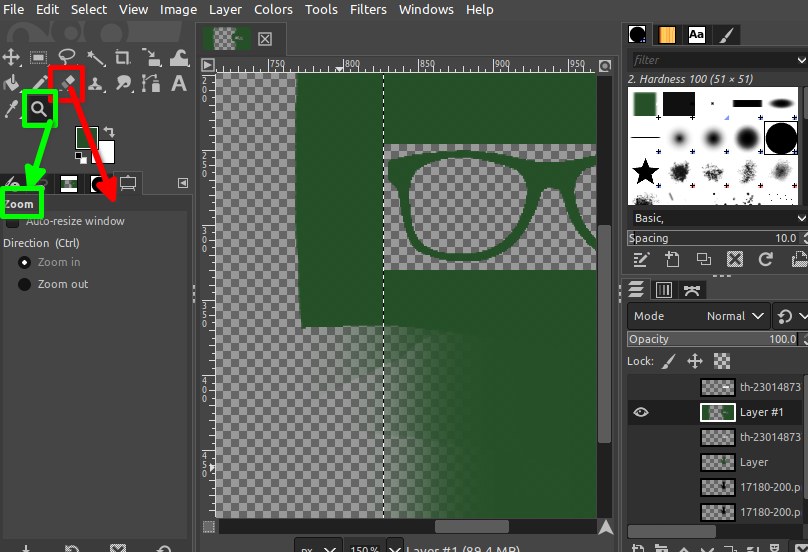808x552 pixels.
Task: Enable the Auto-resize window checkbox
Action: click(x=12, y=222)
